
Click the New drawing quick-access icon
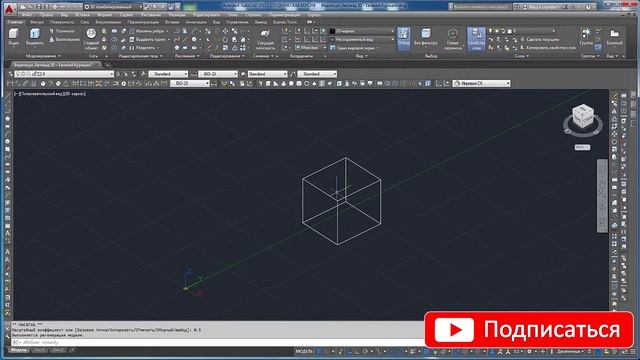(x=23, y=7)
